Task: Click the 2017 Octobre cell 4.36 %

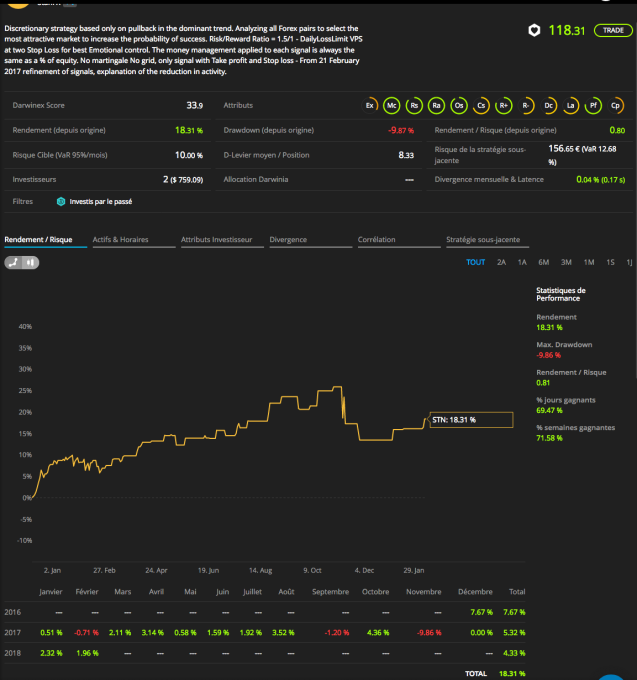Action: (378, 632)
